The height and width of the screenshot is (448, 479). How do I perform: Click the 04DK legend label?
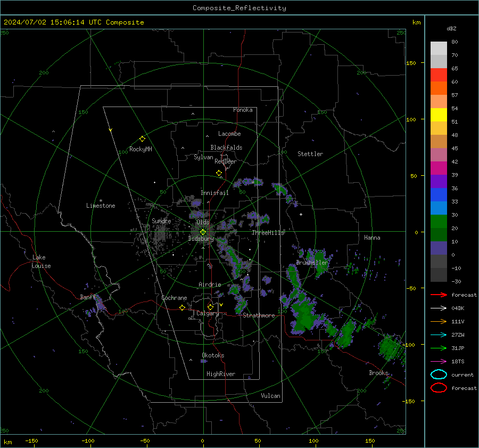[458, 308]
